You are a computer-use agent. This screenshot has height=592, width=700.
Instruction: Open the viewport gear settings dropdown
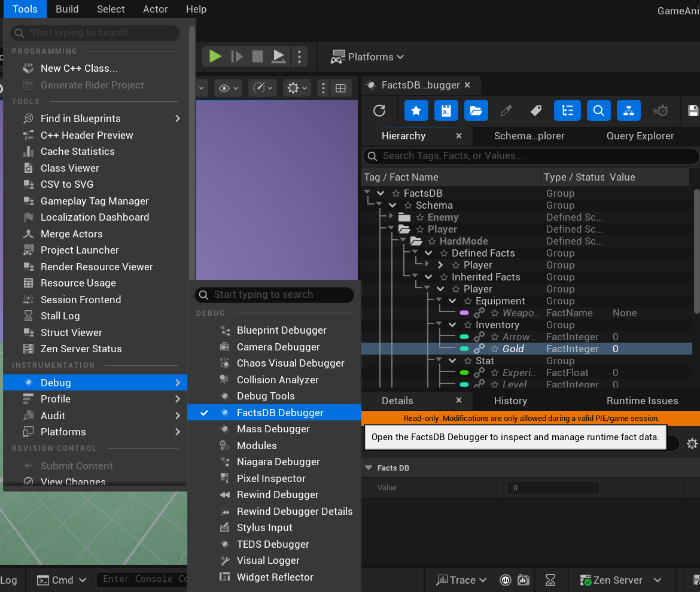pyautogui.click(x=297, y=89)
